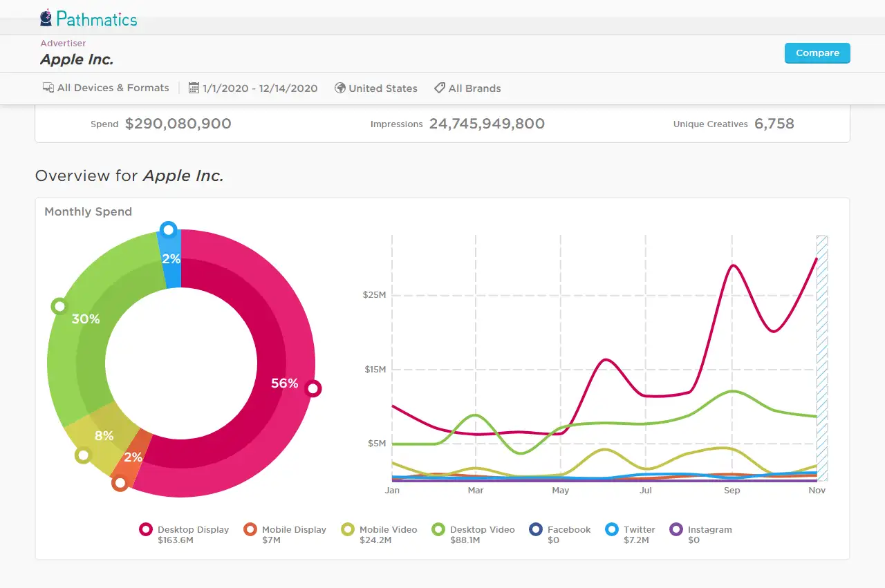
Task: Open the 1/1/2020 - 12/14/2020 date range picker
Action: [253, 88]
